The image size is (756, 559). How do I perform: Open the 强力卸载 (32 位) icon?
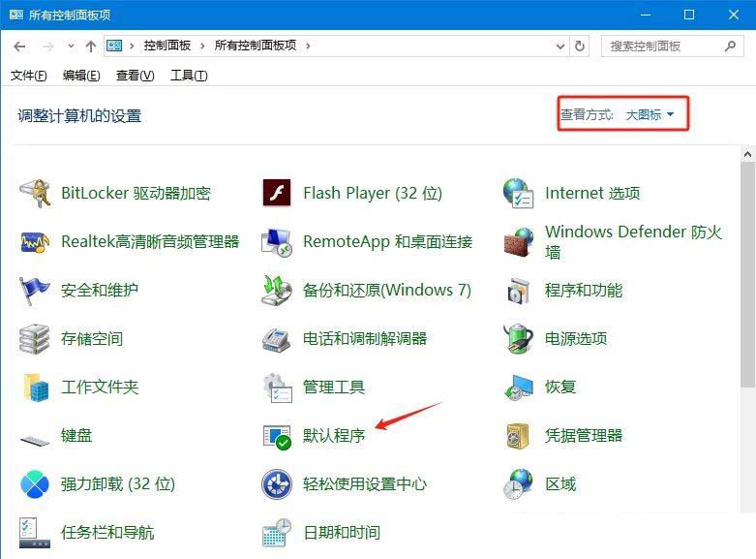(x=35, y=484)
